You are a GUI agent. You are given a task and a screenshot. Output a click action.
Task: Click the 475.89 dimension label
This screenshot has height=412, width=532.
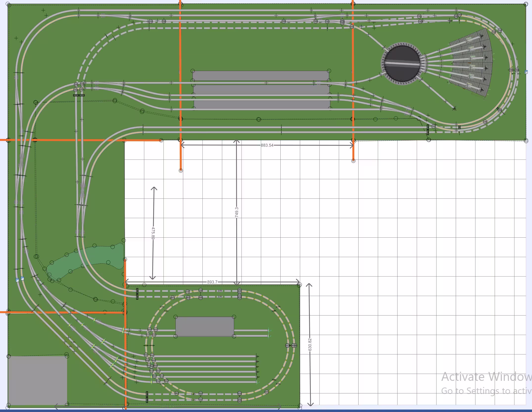click(153, 233)
